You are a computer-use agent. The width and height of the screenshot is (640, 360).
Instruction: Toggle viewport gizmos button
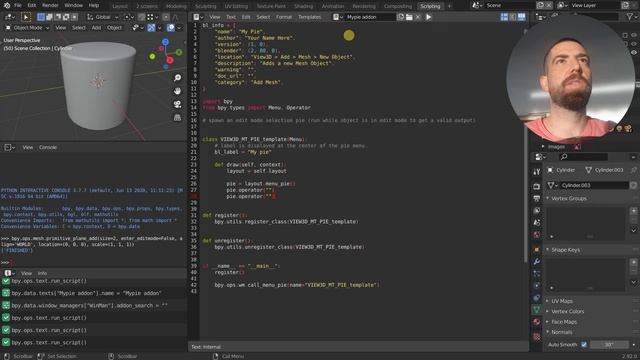tap(151, 28)
